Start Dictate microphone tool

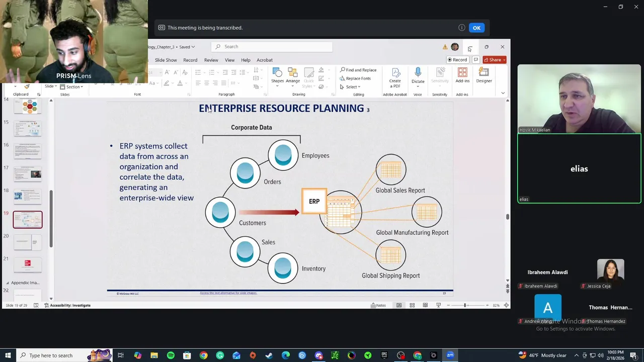coord(418,76)
